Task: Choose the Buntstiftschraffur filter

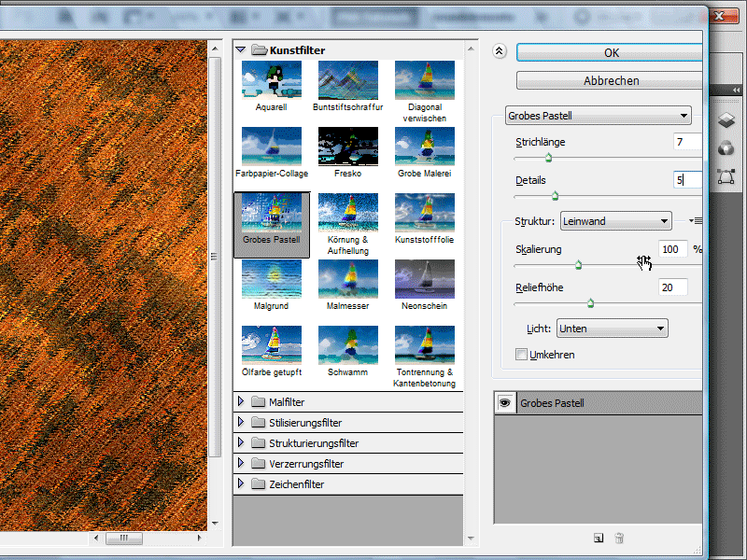Action: pos(347,80)
